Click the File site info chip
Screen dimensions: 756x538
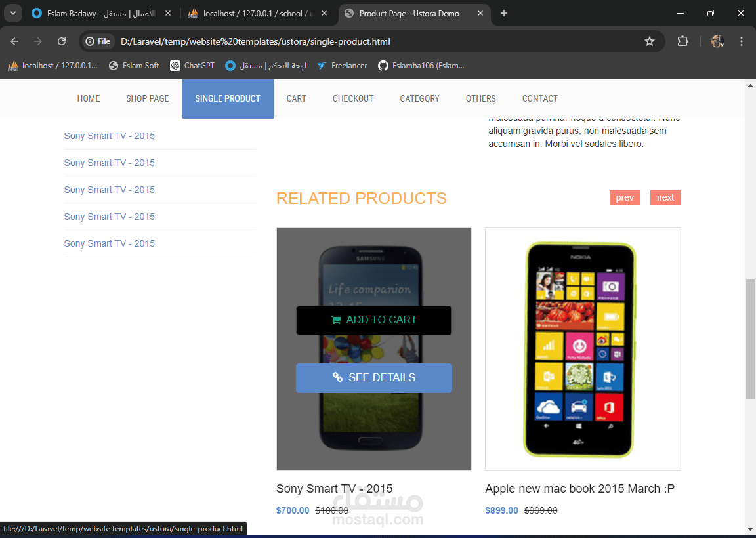(x=98, y=41)
